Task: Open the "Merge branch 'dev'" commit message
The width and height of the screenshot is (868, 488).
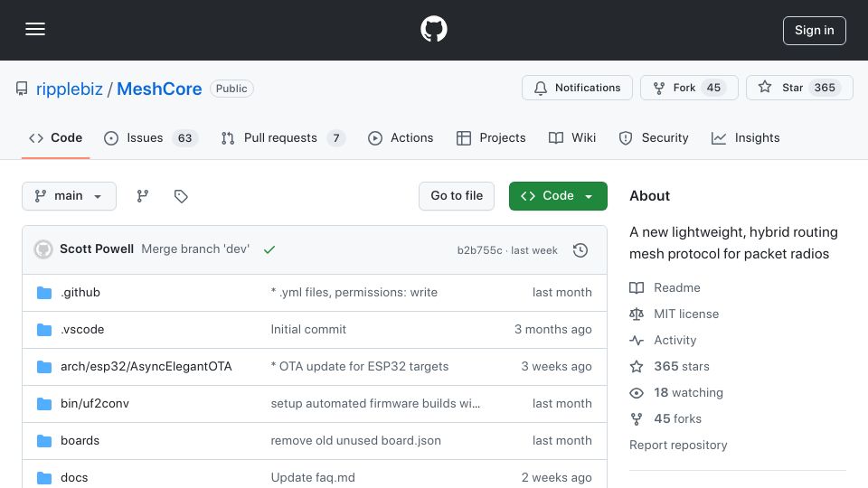Action: [195, 249]
